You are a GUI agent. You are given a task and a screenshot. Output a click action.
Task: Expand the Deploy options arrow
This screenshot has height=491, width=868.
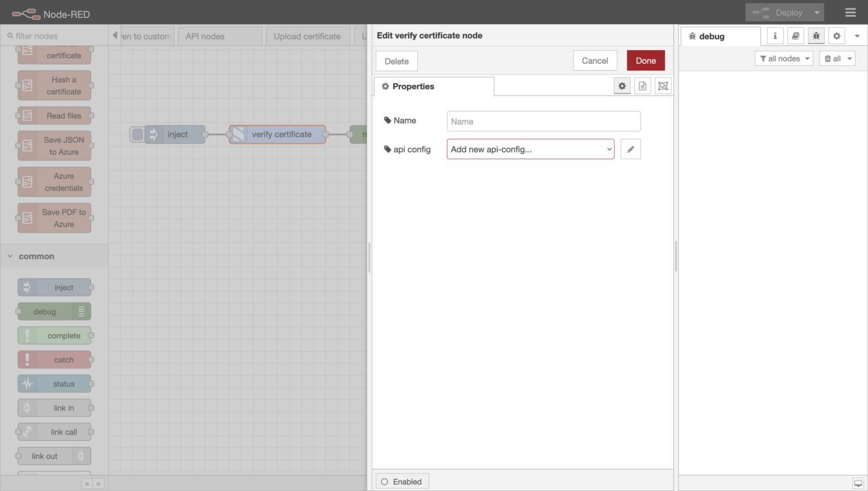click(x=817, y=12)
